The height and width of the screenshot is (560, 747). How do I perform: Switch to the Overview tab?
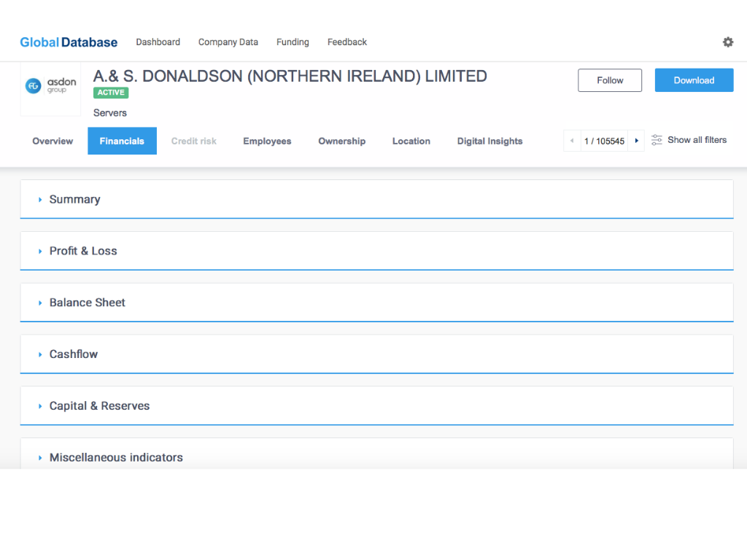(53, 141)
